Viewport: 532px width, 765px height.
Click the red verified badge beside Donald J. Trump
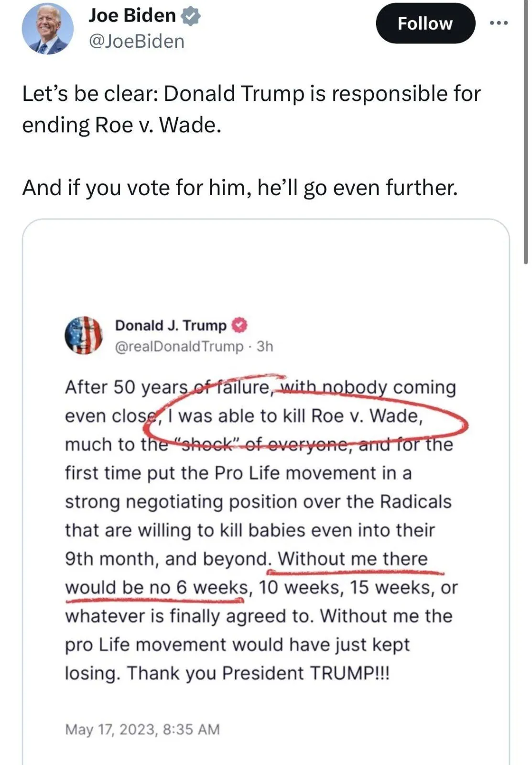(x=239, y=326)
